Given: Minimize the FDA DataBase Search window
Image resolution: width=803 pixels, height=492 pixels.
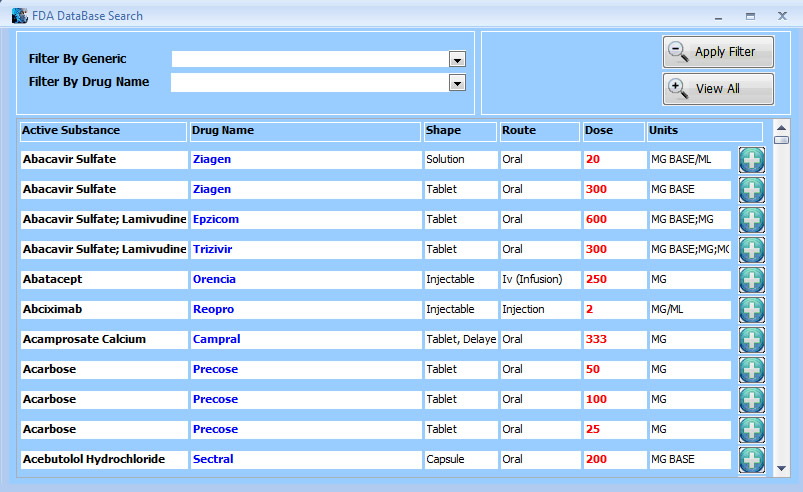Looking at the screenshot, I should tap(719, 16).
